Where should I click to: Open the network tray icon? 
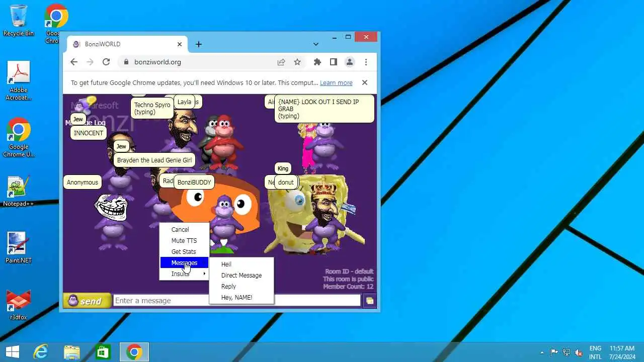567,352
